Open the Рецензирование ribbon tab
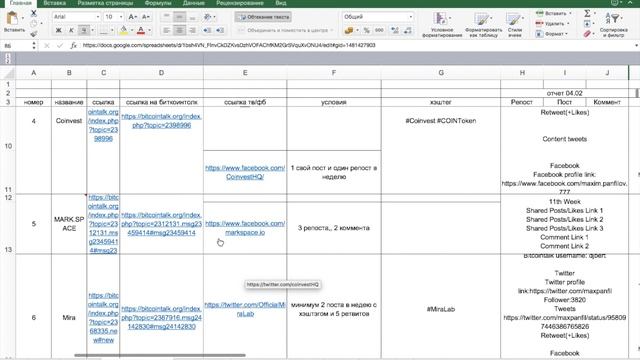Screen dimensions: 640x360 [x=240, y=3]
